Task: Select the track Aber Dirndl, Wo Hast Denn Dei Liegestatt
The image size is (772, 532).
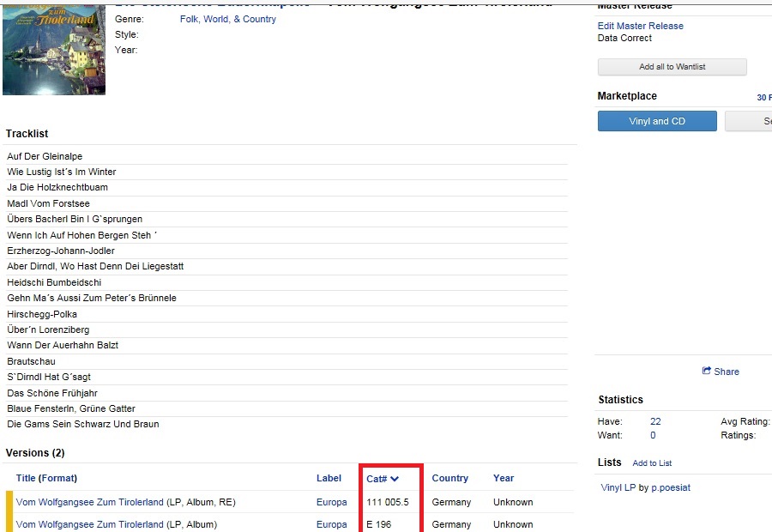Action: point(95,266)
